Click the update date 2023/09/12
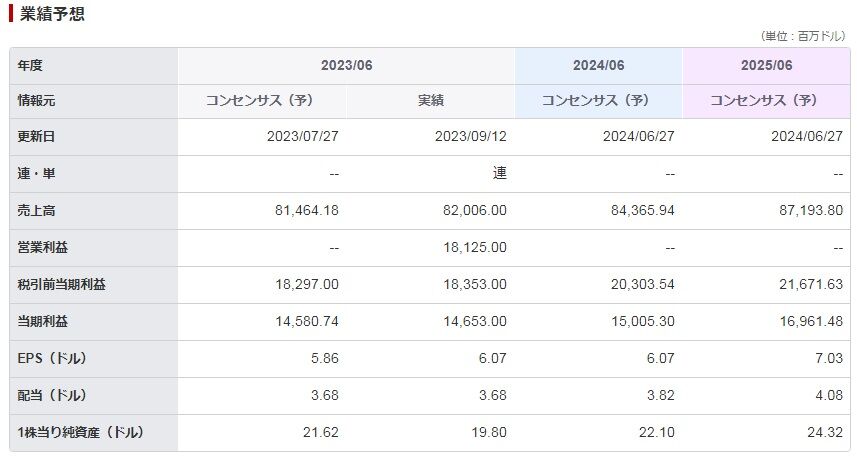The image size is (857, 457). [471, 137]
